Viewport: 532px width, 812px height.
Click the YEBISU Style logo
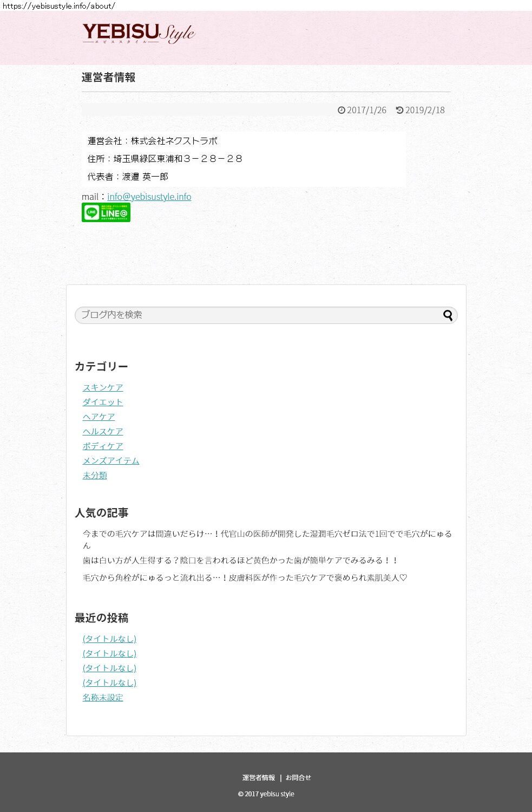[x=139, y=34]
